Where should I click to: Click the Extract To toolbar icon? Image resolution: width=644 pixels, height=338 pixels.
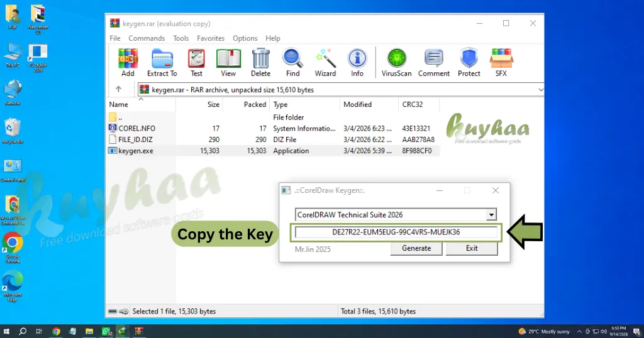162,62
